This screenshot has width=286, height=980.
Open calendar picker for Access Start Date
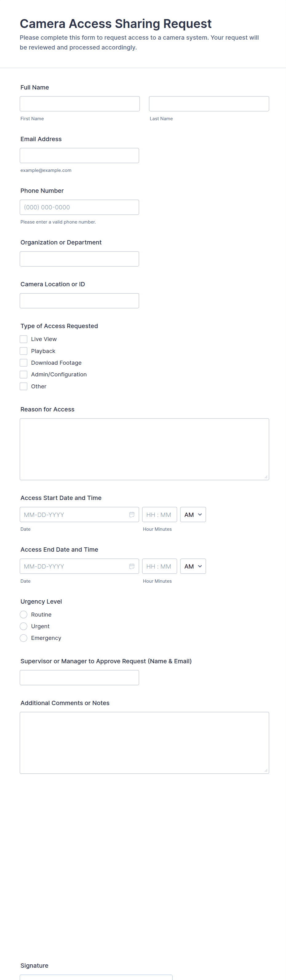pyautogui.click(x=132, y=515)
